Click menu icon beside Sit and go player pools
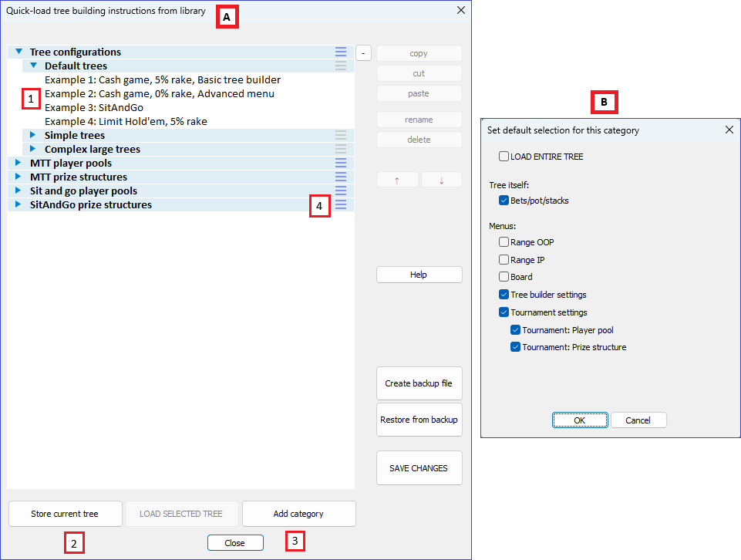741x560 pixels. [341, 191]
